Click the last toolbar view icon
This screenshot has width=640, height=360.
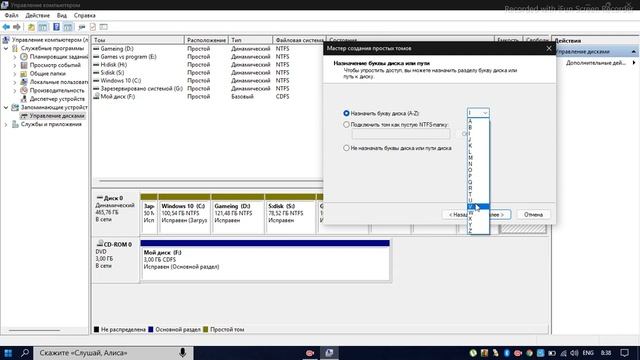coord(104,27)
